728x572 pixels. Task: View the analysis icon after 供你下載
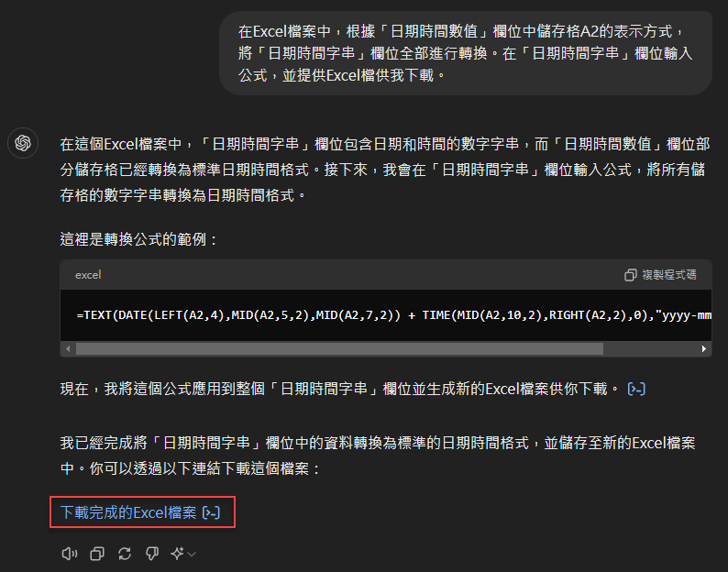point(636,389)
